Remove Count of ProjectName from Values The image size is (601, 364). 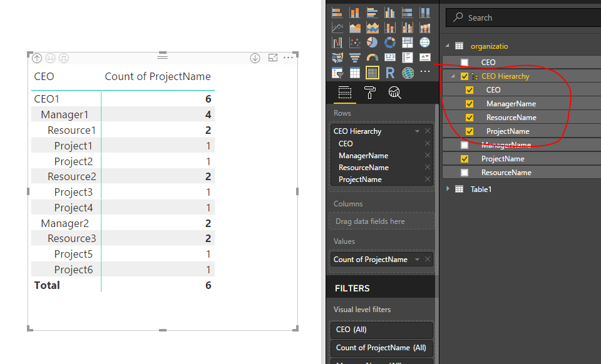click(428, 259)
